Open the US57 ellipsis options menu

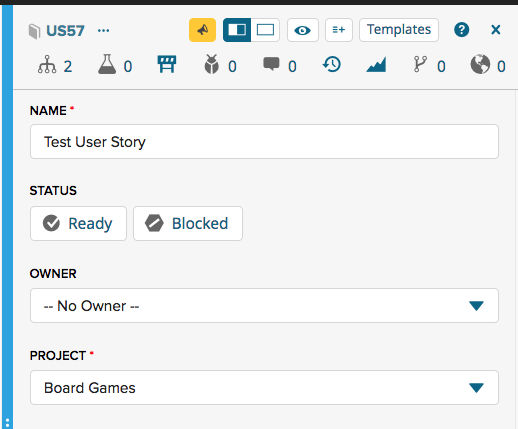coord(103,31)
